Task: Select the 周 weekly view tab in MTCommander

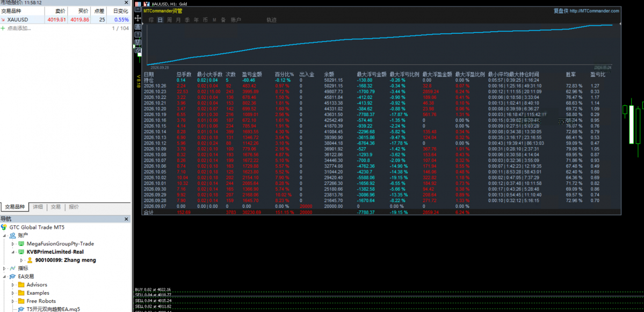Action: pos(169,20)
